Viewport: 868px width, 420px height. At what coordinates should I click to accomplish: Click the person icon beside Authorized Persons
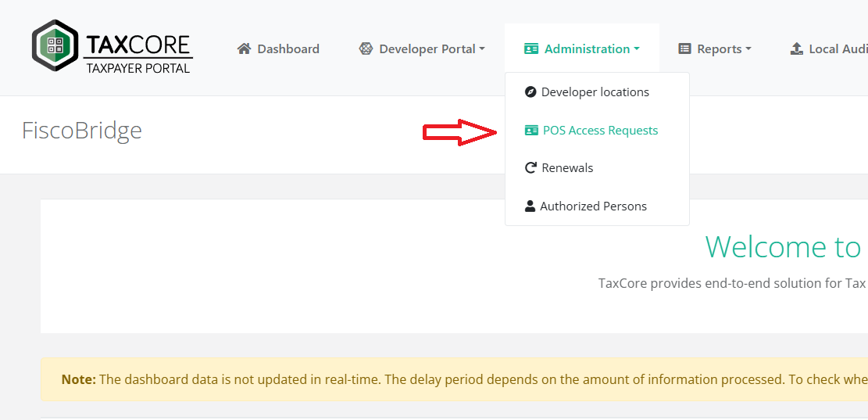point(530,206)
